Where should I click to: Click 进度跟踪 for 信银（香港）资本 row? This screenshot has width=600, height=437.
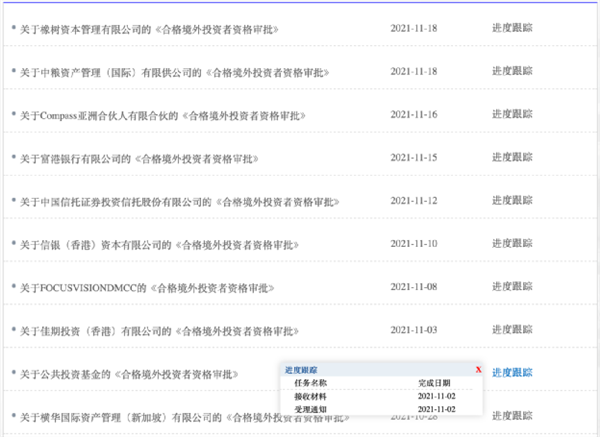pos(512,243)
